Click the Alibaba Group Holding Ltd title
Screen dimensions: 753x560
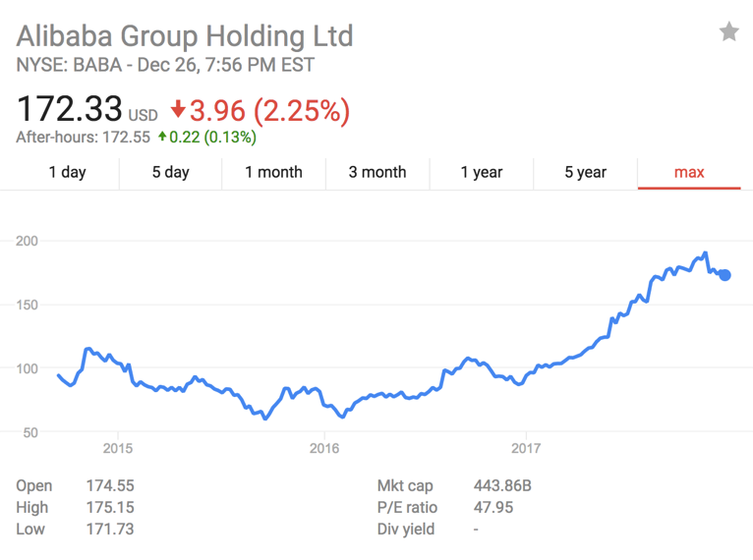point(185,37)
